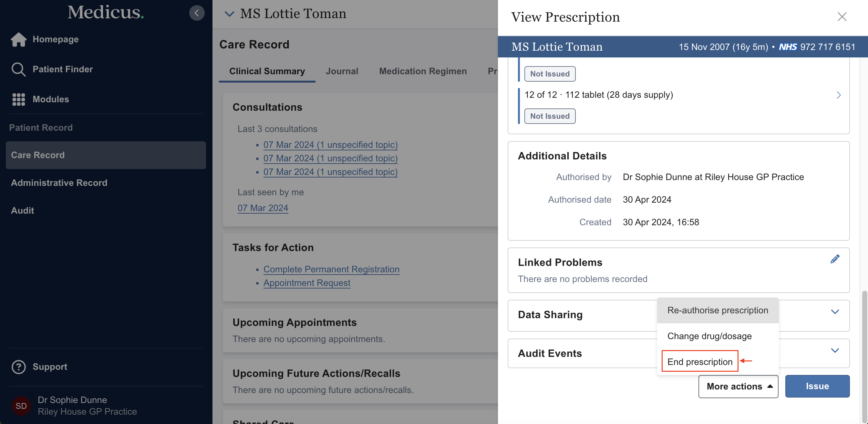Expand patient banner chevron by Lottie Toman
868x424 pixels.
click(229, 14)
